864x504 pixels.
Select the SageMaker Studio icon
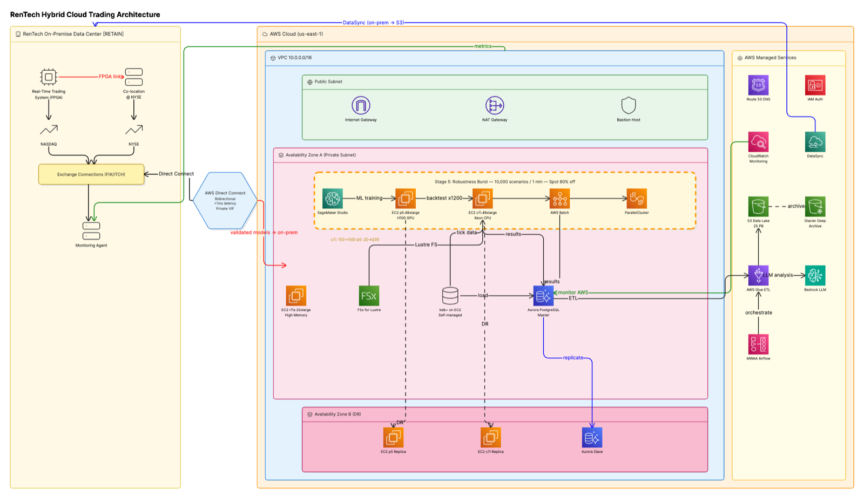coord(333,199)
